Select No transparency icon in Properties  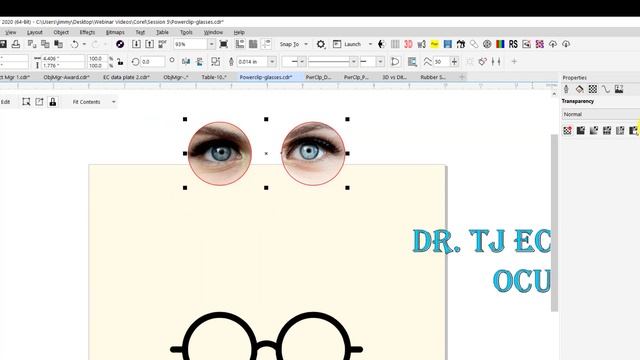coord(567,131)
